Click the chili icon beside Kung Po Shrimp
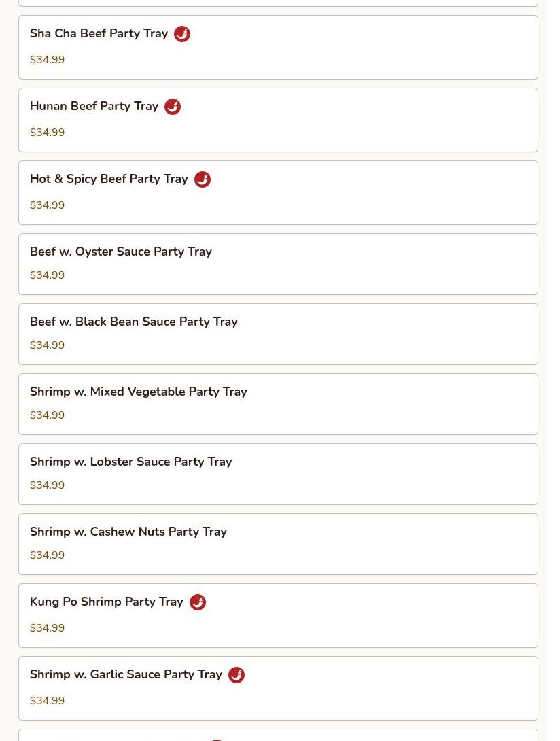 point(198,602)
